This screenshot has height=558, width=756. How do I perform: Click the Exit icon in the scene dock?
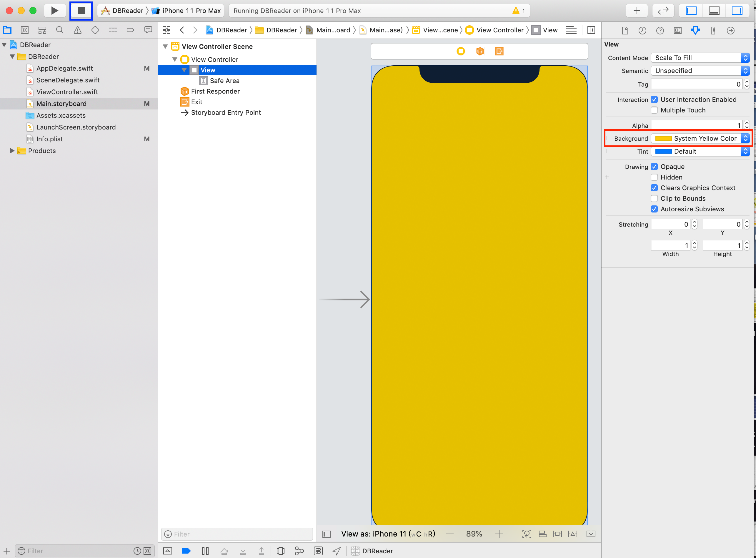tap(499, 51)
